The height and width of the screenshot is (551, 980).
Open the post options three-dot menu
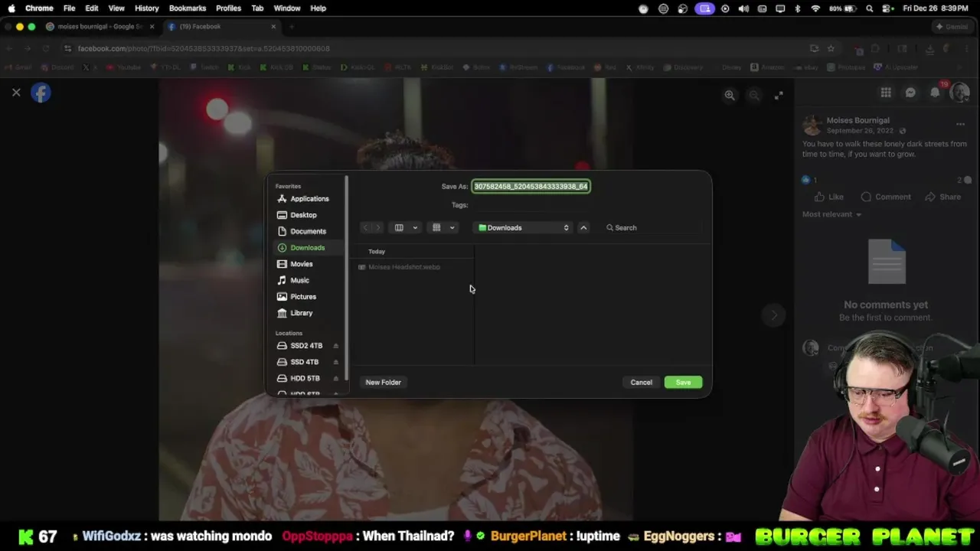coord(960,124)
